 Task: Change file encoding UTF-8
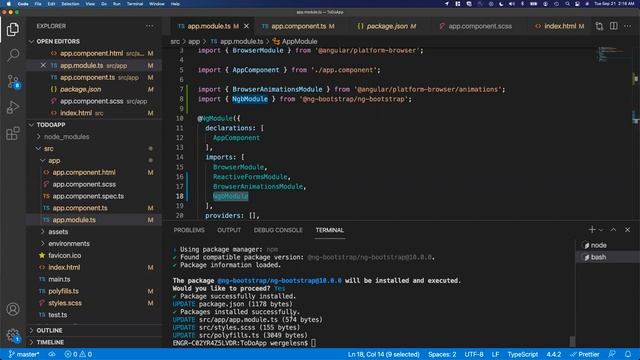tap(473, 354)
